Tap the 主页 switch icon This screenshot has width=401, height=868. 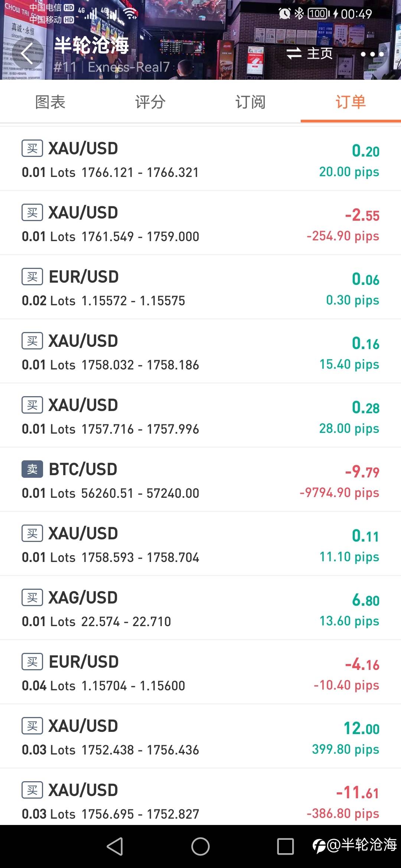[294, 53]
